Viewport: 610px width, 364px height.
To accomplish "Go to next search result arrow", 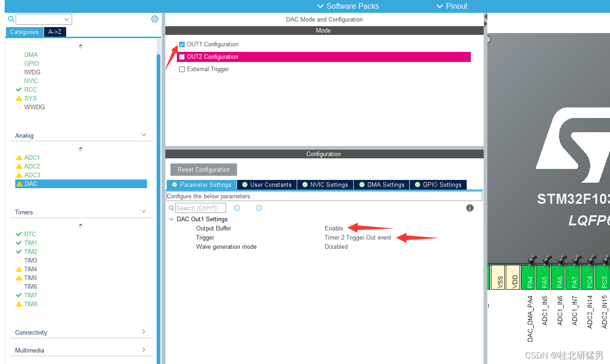I will pyautogui.click(x=259, y=208).
